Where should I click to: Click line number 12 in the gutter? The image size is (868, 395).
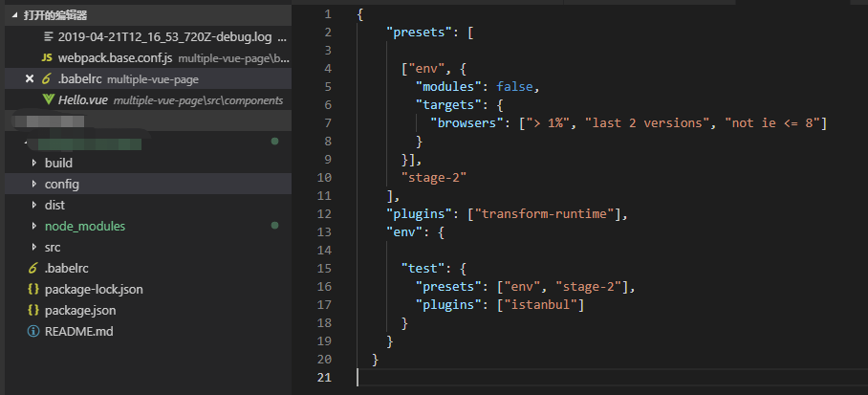327,213
